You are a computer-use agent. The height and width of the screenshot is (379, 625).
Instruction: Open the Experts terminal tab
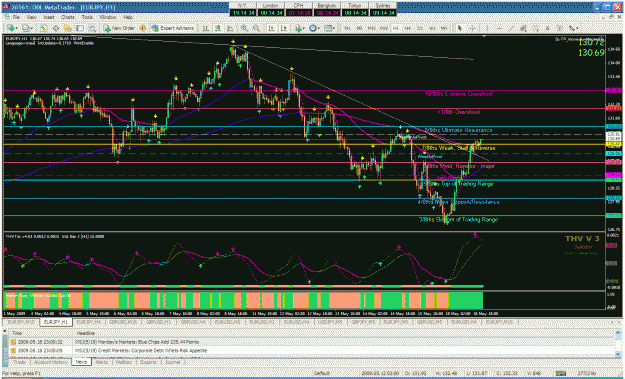coord(148,362)
